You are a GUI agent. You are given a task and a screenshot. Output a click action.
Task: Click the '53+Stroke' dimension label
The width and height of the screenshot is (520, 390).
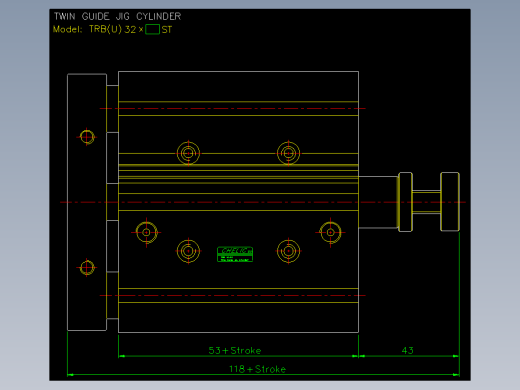pyautogui.click(x=235, y=350)
